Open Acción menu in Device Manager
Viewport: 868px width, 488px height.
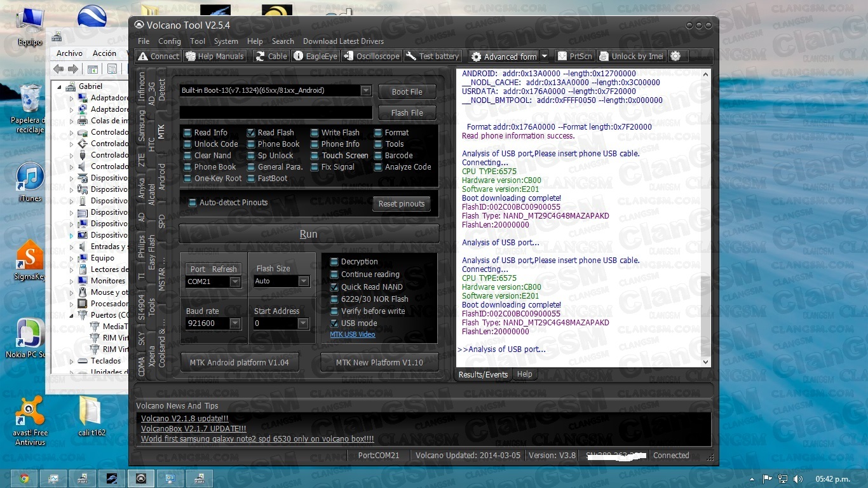[104, 53]
